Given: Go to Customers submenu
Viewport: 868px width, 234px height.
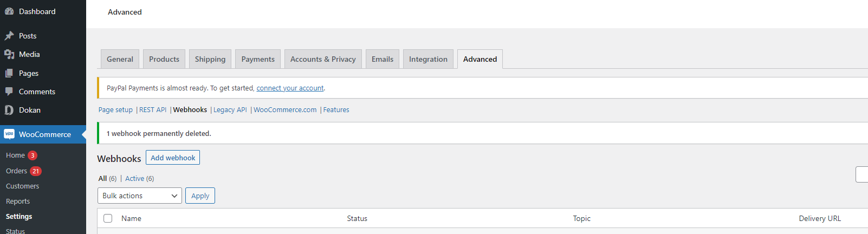Looking at the screenshot, I should [22, 186].
